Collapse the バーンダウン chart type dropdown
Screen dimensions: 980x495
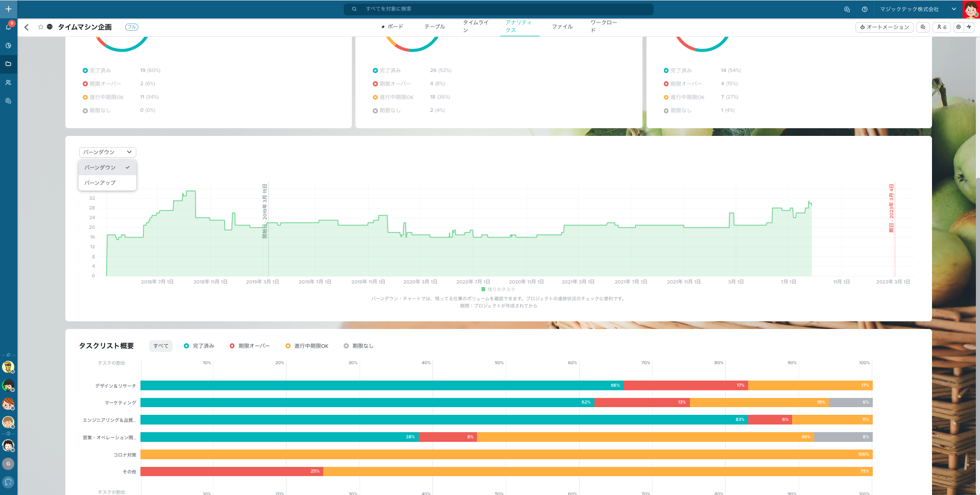107,152
